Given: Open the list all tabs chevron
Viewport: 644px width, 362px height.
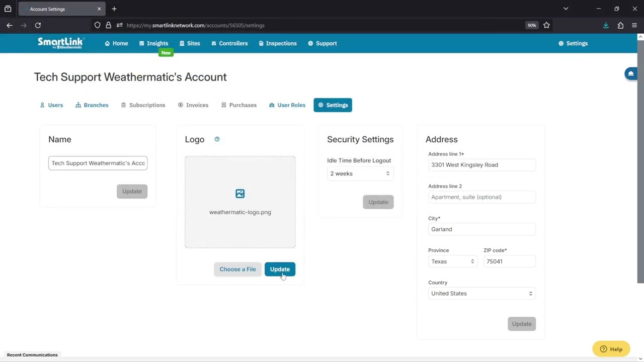Looking at the screenshot, I should 566,9.
